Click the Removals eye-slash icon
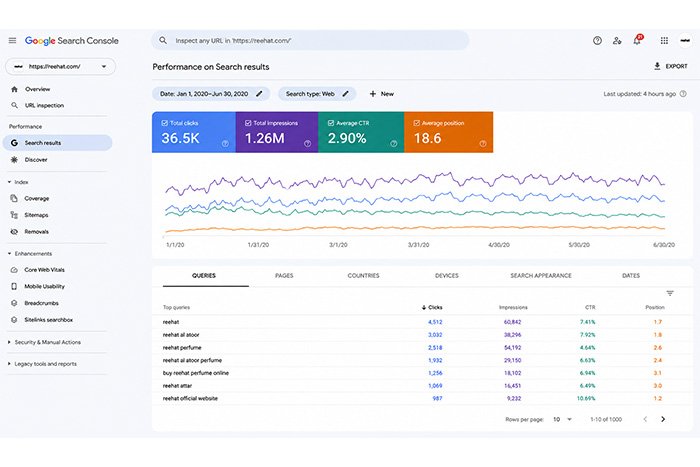 tap(14, 232)
